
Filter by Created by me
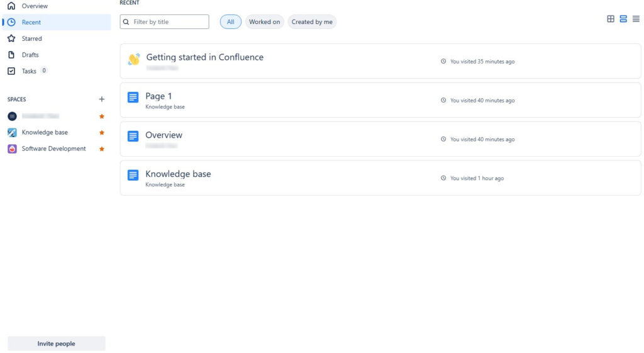[x=312, y=22]
